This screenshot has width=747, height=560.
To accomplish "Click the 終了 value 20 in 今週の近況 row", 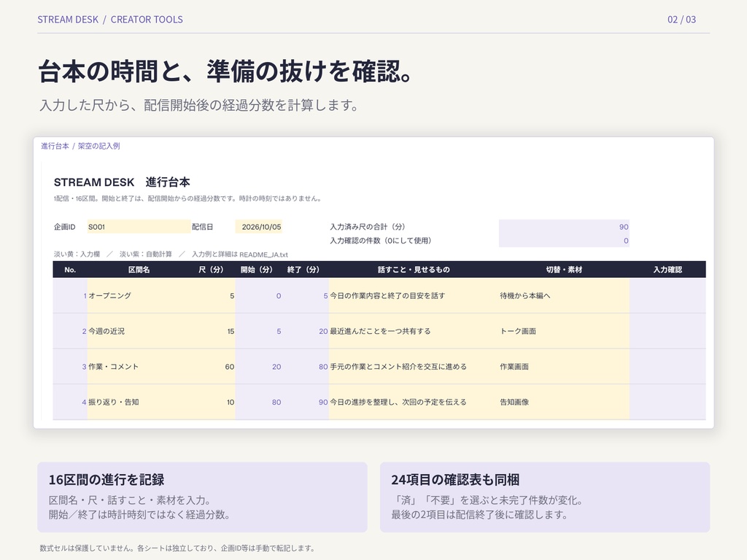I will (306, 331).
